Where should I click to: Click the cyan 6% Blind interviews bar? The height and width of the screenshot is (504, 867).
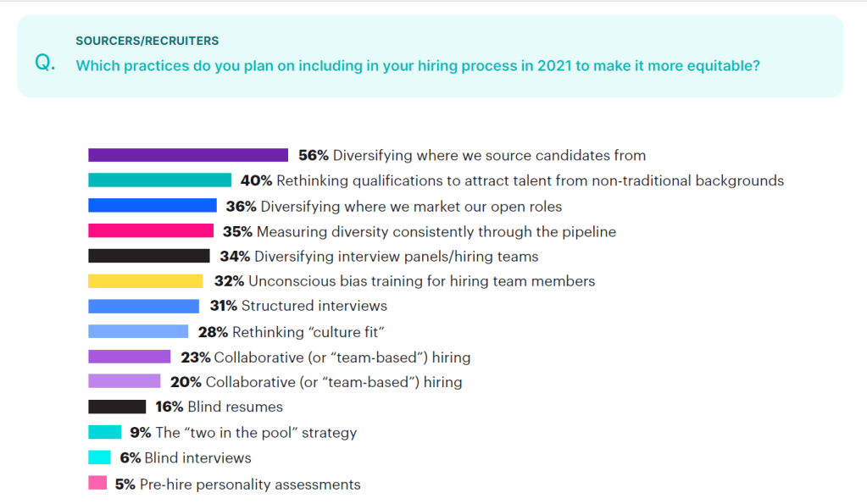tap(99, 458)
